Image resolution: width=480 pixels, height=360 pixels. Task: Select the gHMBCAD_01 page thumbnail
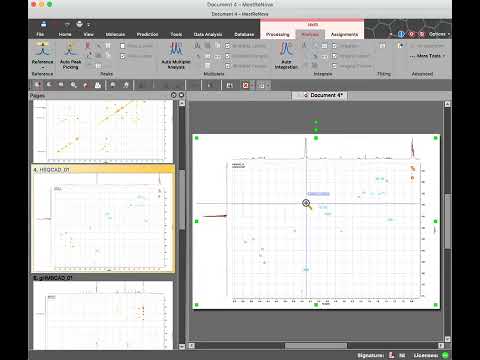click(103, 312)
